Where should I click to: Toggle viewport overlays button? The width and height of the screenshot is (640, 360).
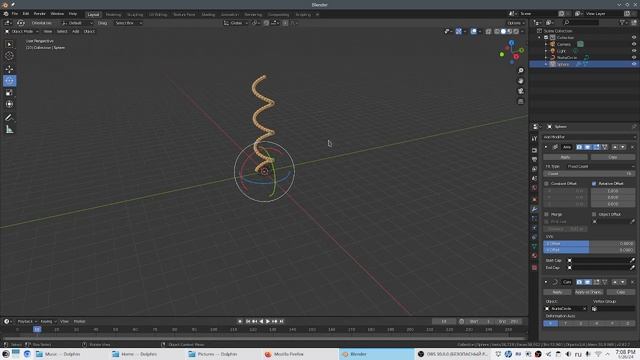[x=473, y=31]
